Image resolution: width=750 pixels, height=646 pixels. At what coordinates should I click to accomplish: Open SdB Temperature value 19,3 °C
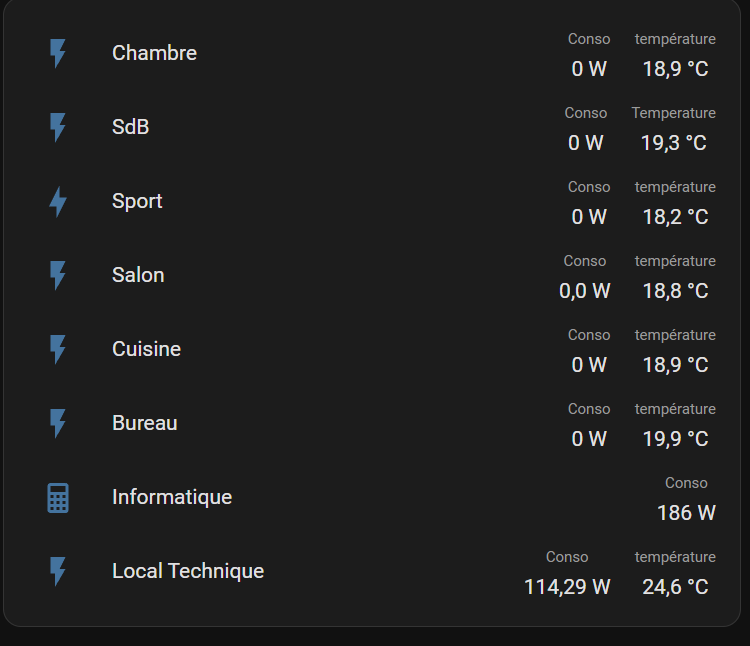(673, 143)
